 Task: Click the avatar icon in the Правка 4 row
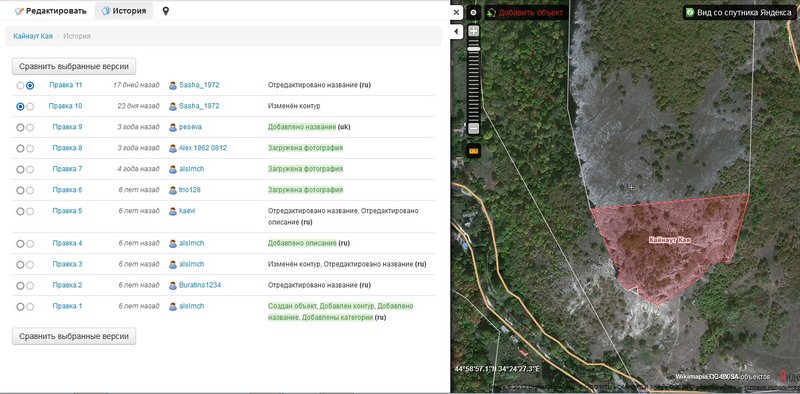point(173,244)
